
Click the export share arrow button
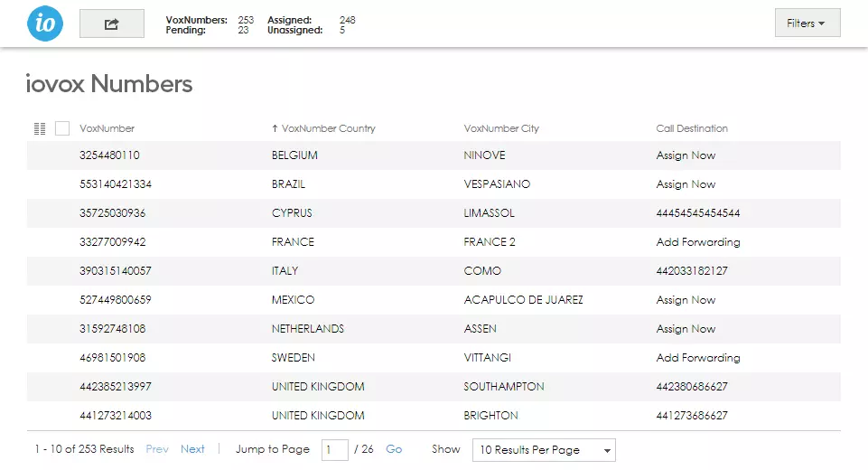point(112,23)
